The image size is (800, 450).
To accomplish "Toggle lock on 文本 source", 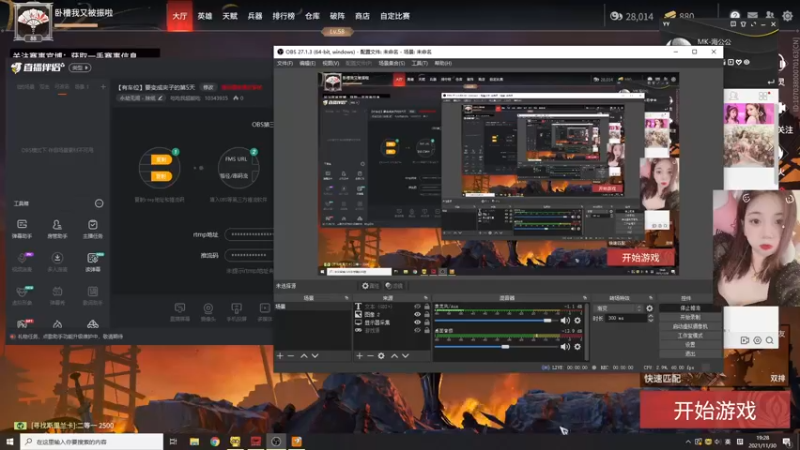I will point(427,307).
